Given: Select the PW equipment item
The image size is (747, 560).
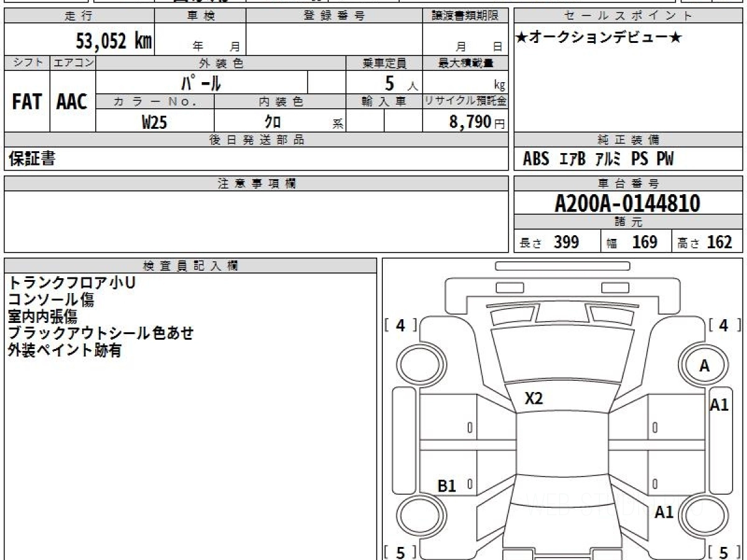Looking at the screenshot, I should click(x=665, y=159).
